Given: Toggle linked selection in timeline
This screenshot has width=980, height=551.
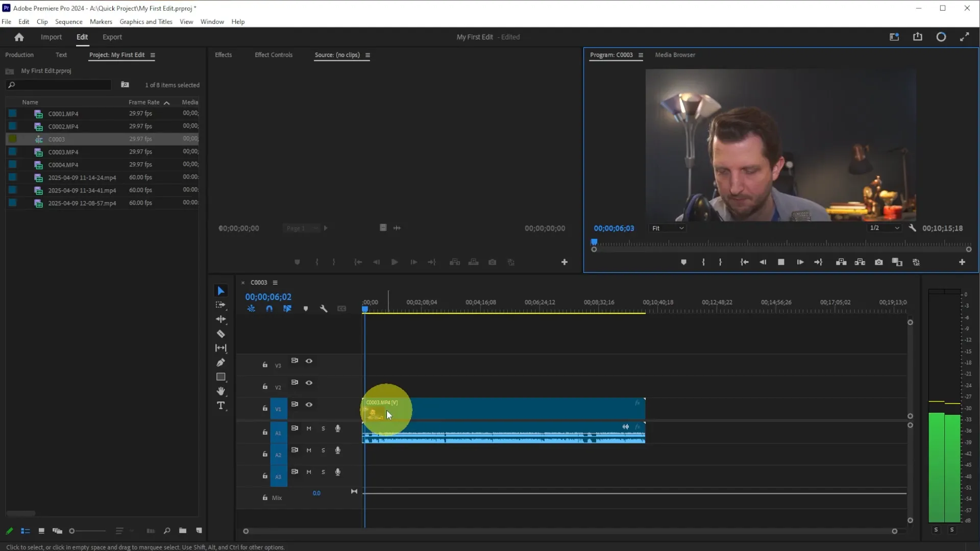Looking at the screenshot, I should (287, 309).
